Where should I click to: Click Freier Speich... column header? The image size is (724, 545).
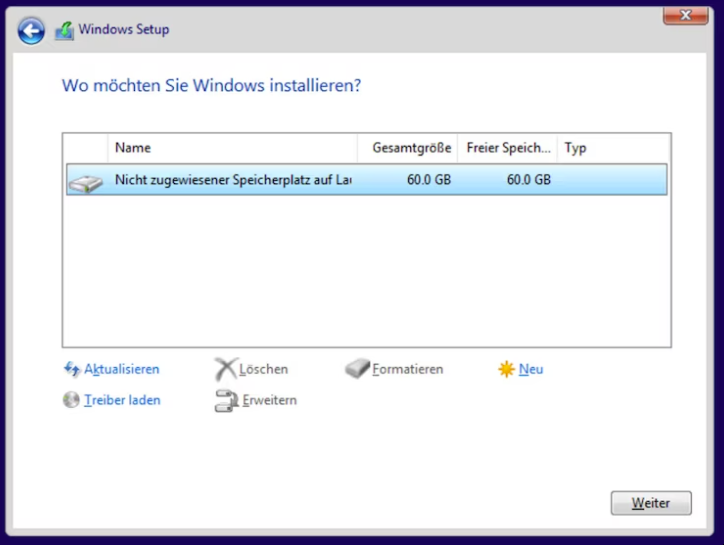(x=507, y=148)
